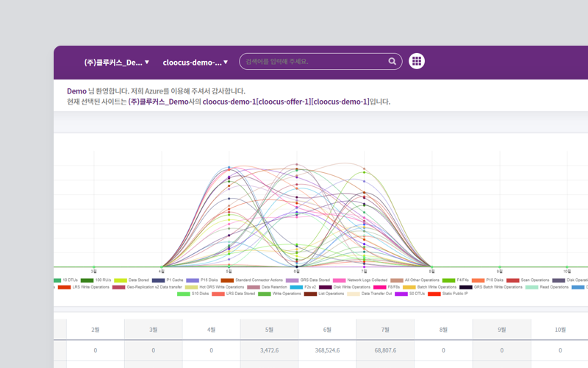Open the cloocus-demo subscription dropdown
This screenshot has height=368, width=588.
(x=196, y=63)
